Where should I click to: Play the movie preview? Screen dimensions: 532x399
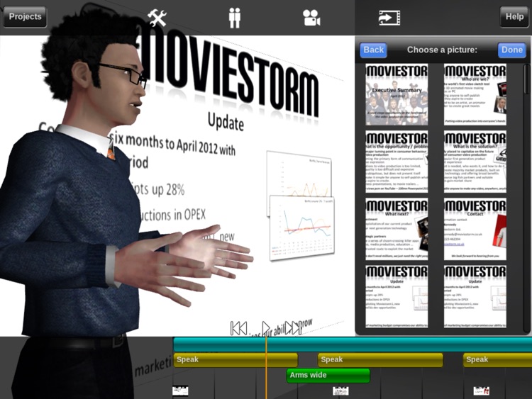[x=266, y=328]
